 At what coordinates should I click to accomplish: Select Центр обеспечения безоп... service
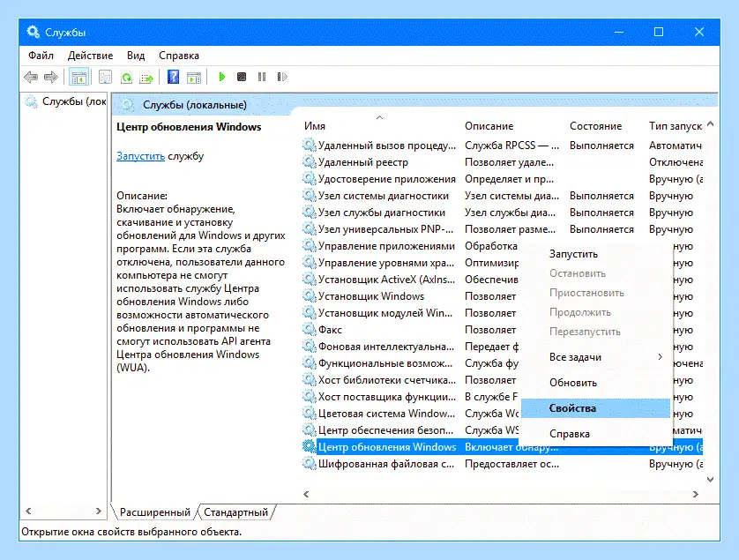[x=385, y=429]
